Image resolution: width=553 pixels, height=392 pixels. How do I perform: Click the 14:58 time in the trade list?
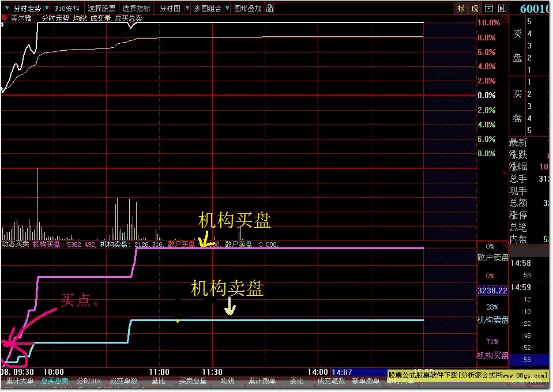tap(521, 263)
